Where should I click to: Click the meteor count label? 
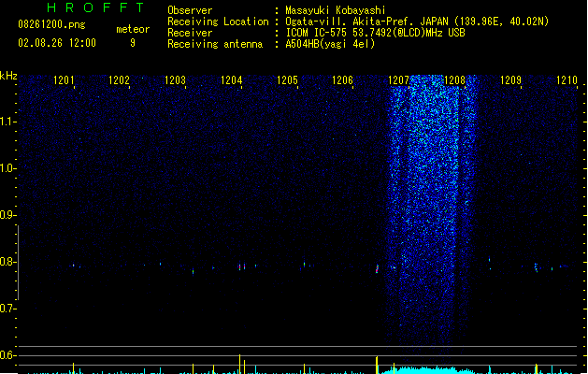(x=133, y=29)
